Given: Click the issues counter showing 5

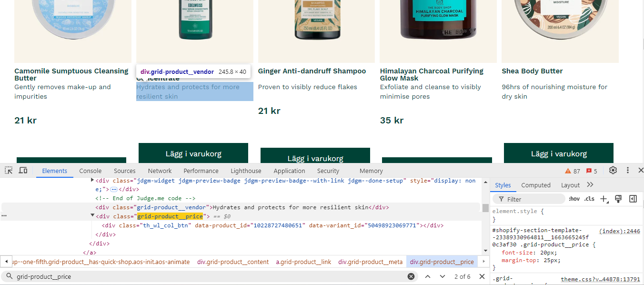Looking at the screenshot, I should pyautogui.click(x=592, y=171).
